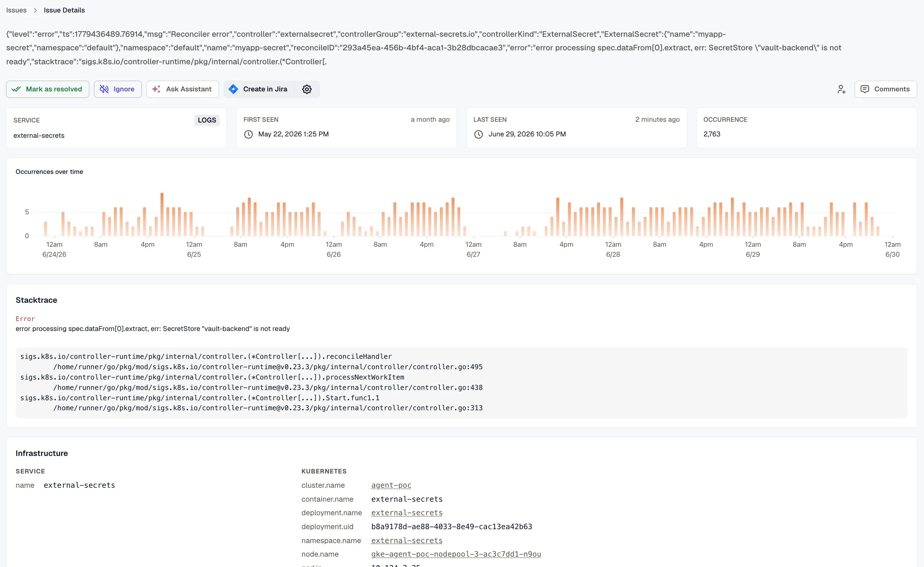Image resolution: width=924 pixels, height=567 pixels.
Task: Open Jira integration settings gear
Action: (307, 89)
